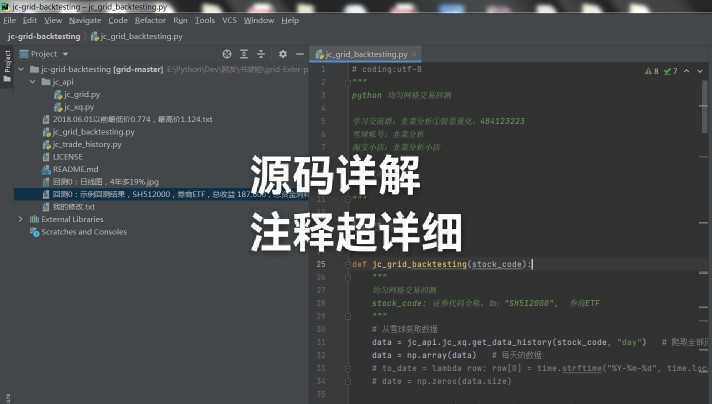The width and height of the screenshot is (712, 404).
Task: Click the jc_api folder icon
Action: [x=46, y=82]
